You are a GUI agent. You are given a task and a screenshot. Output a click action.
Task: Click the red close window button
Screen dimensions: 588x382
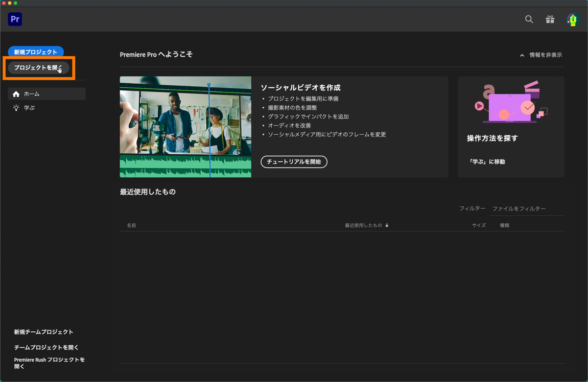pyautogui.click(x=4, y=3)
